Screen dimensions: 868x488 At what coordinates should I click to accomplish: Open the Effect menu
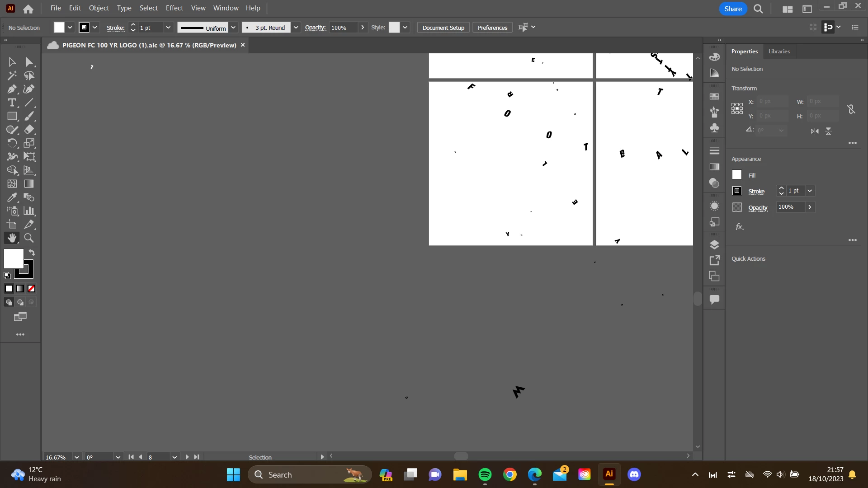[x=174, y=8]
